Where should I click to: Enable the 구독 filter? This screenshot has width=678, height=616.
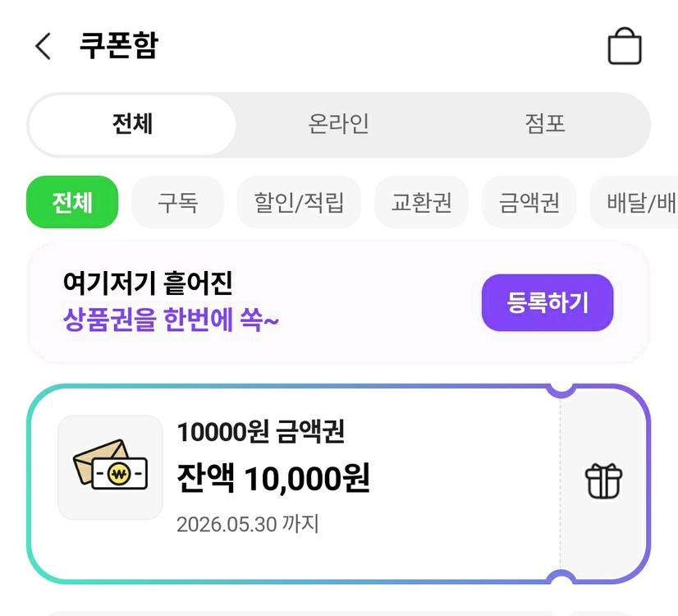pyautogui.click(x=178, y=202)
